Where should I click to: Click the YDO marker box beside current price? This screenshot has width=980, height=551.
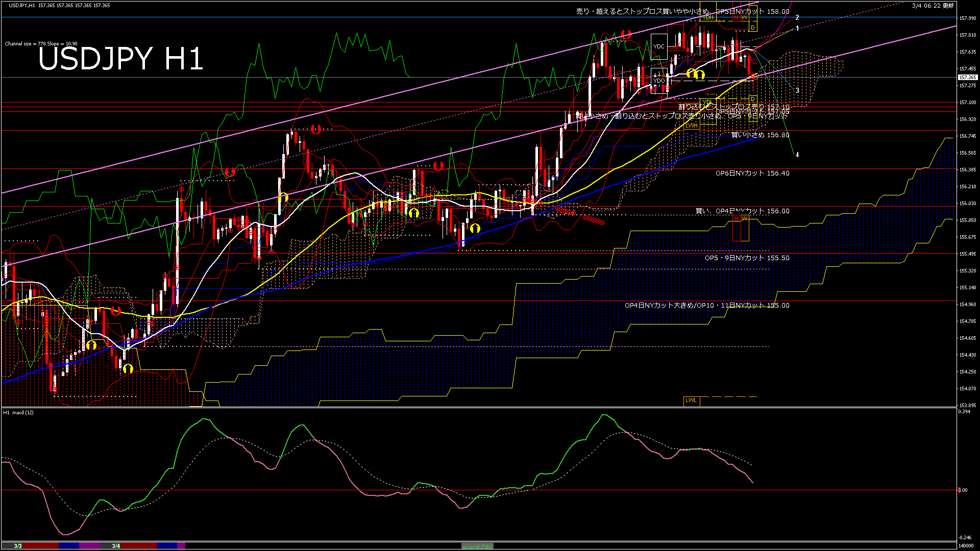click(x=658, y=81)
